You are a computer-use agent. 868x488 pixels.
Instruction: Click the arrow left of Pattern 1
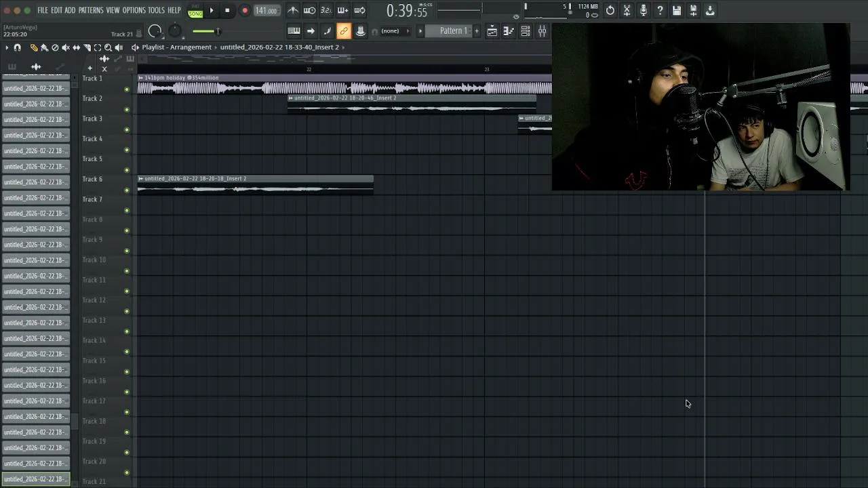click(x=420, y=31)
